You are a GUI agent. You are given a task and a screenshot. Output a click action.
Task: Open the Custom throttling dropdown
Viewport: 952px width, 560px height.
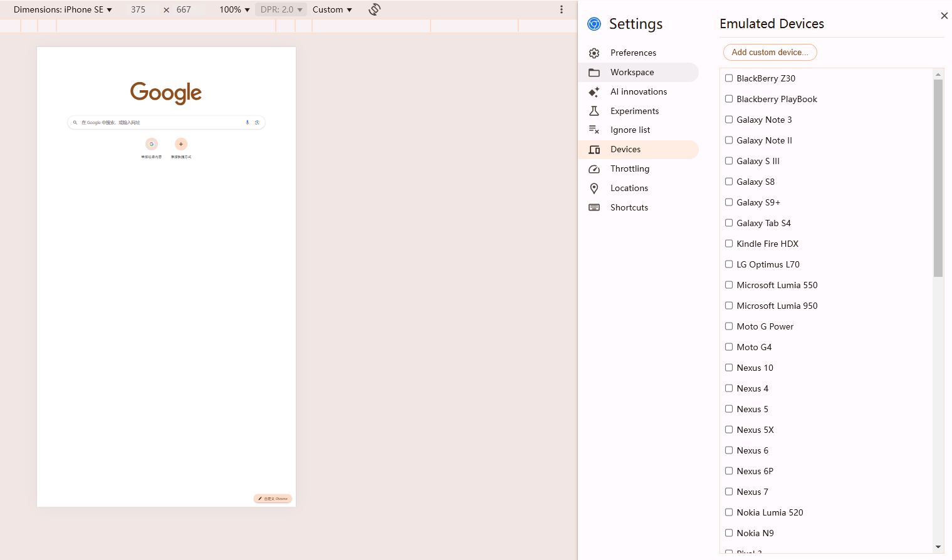[x=332, y=9]
